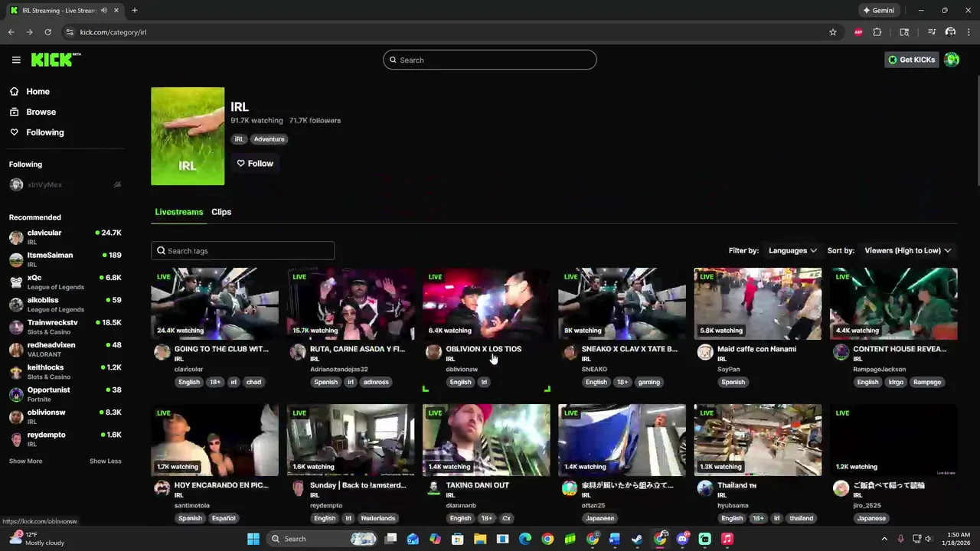The image size is (980, 551).
Task: Open the Viewers (High to Low) sort dropdown
Action: click(x=907, y=250)
